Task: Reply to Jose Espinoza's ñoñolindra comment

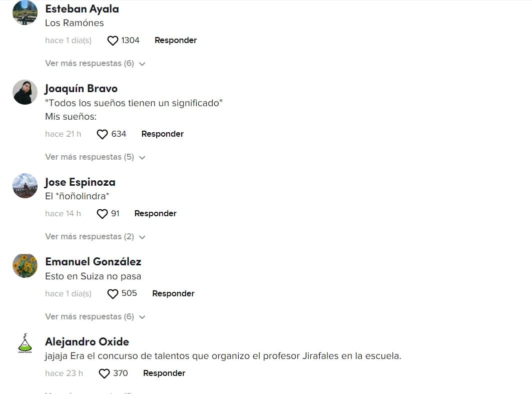Action: (155, 213)
